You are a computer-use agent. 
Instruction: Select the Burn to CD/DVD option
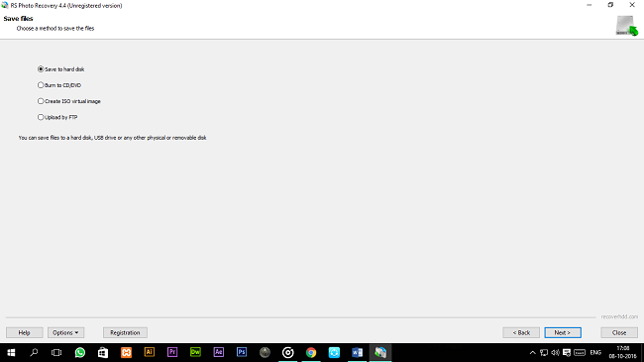coord(59,85)
